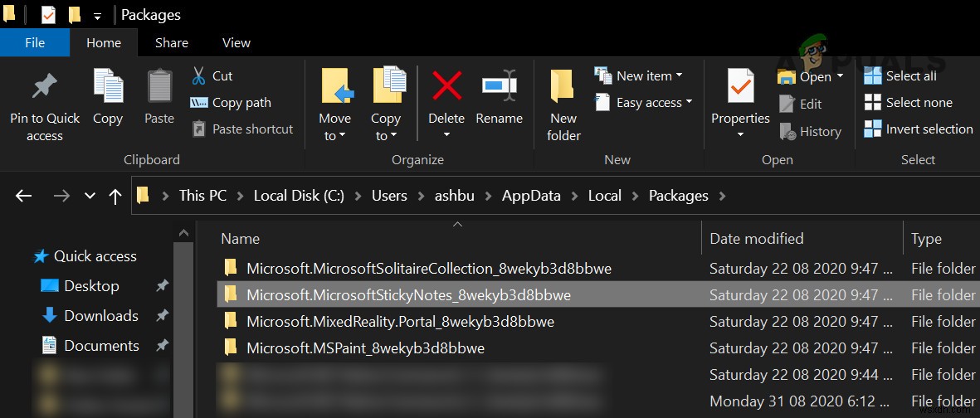Viewport: 980px width, 418px height.
Task: Expand the Move to dropdown
Action: 334,136
